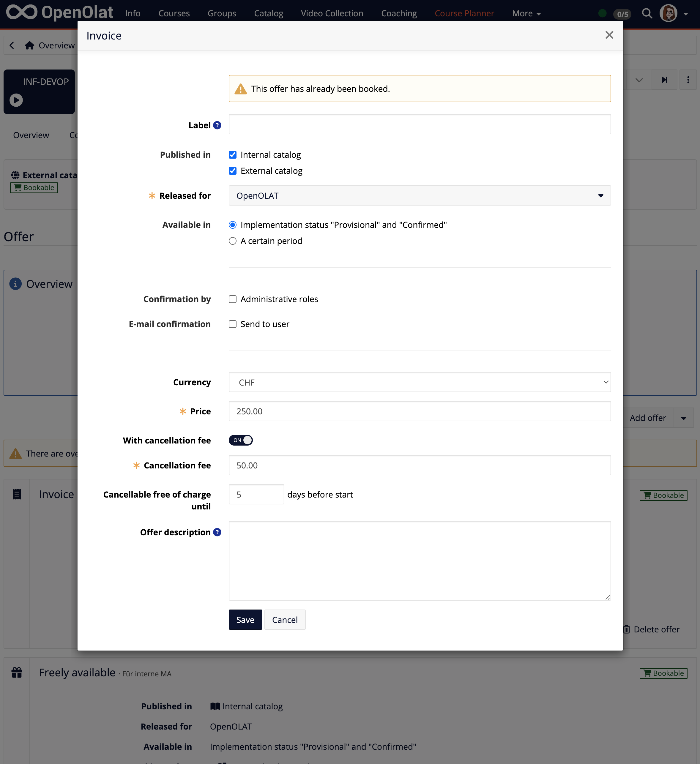Screen dimensions: 700x764
Task: Expand the Add offer dropdown arrow
Action: tap(684, 418)
